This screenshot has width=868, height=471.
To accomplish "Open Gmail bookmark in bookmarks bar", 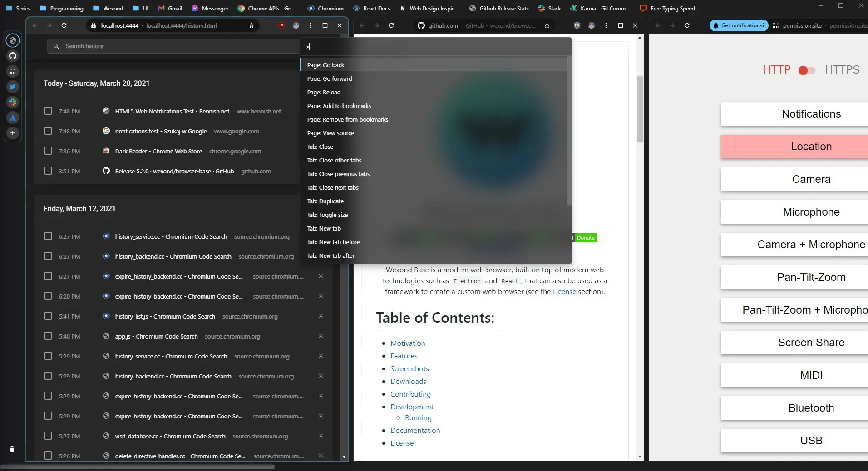I will point(170,8).
